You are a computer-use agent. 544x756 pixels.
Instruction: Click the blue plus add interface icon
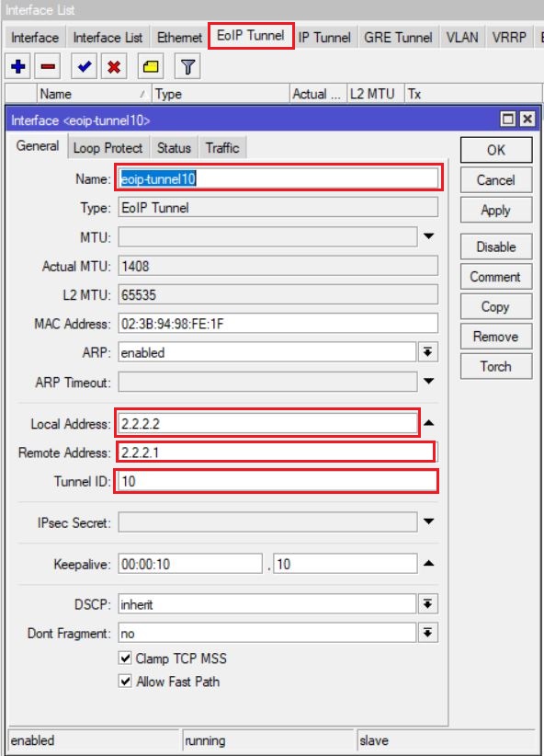pyautogui.click(x=18, y=66)
